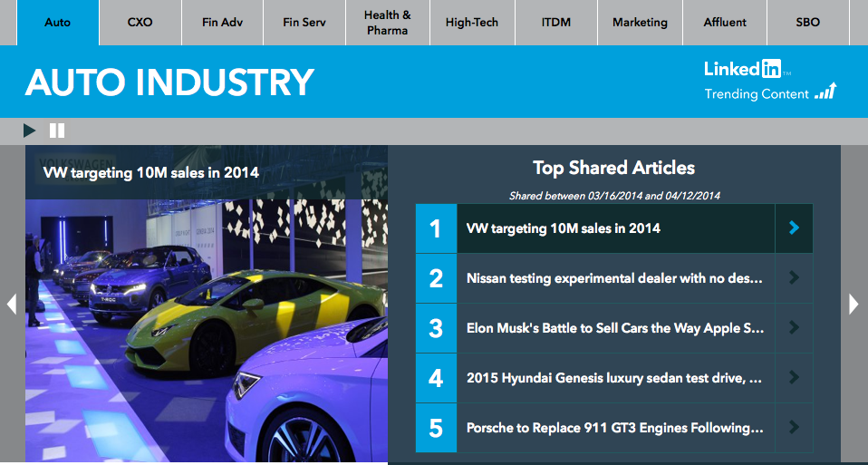Select rank number 5 tile
This screenshot has width=868, height=465.
436,427
